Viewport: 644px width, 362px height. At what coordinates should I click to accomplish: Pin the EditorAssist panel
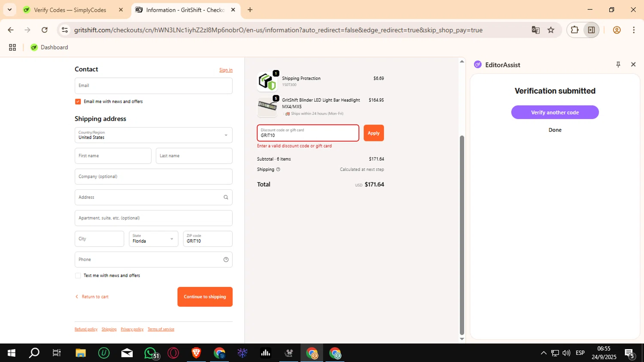(x=618, y=64)
